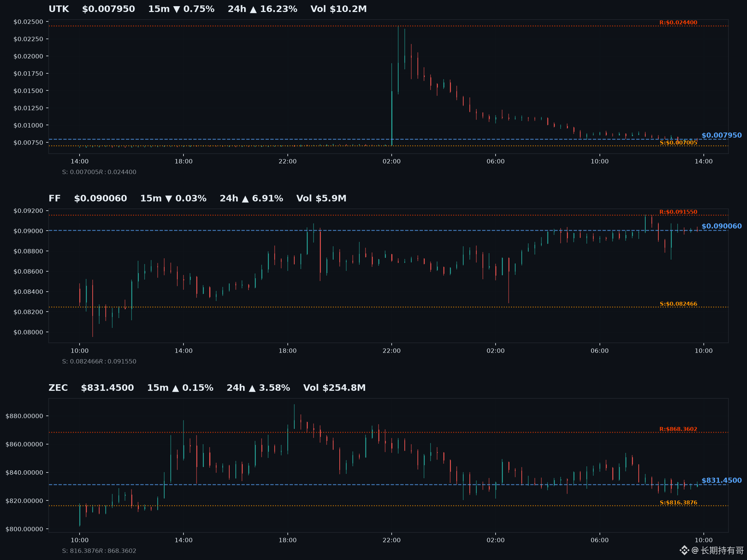Click the Vol $5.9M volume text
Image resolution: width=747 pixels, height=560 pixels.
(322, 199)
